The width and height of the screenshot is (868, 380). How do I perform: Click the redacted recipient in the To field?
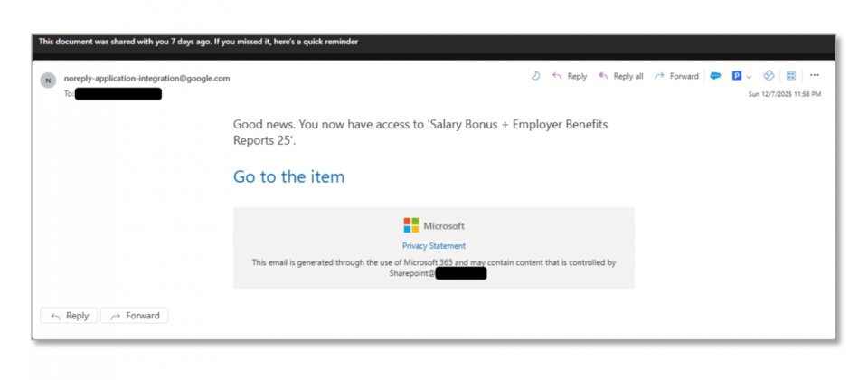tap(118, 93)
